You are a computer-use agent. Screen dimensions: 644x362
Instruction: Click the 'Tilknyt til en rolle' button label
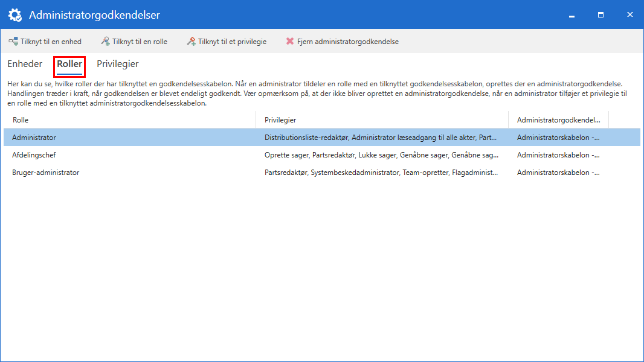tap(140, 42)
